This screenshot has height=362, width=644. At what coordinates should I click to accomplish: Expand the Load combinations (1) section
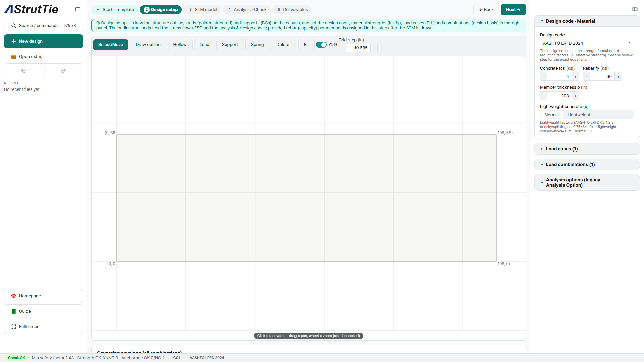pyautogui.click(x=587, y=165)
